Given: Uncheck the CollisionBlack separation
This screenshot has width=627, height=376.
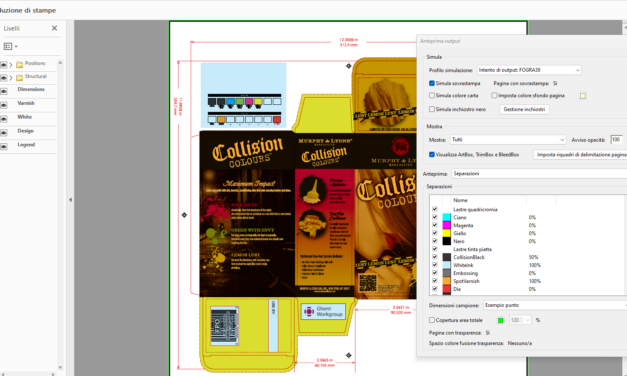Looking at the screenshot, I should [435, 257].
